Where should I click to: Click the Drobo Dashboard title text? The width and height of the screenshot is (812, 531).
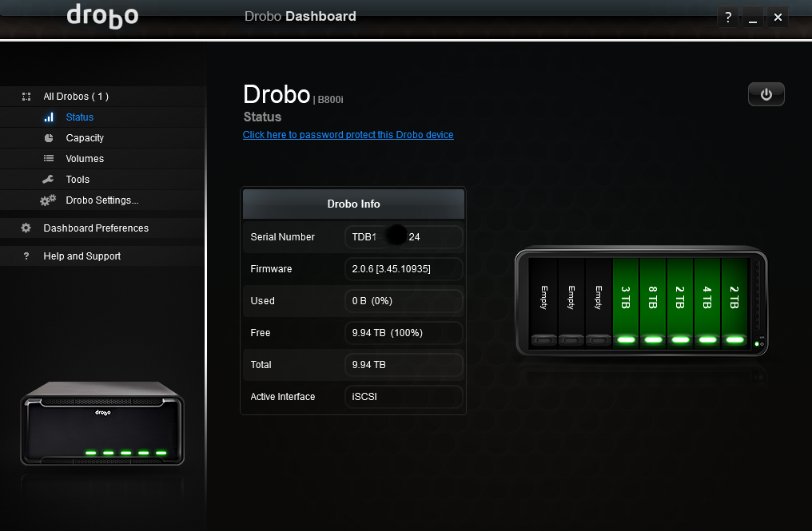click(301, 17)
